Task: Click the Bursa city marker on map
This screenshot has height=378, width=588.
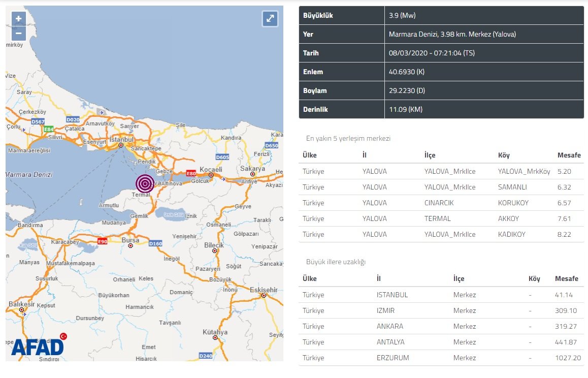Action: 131,245
